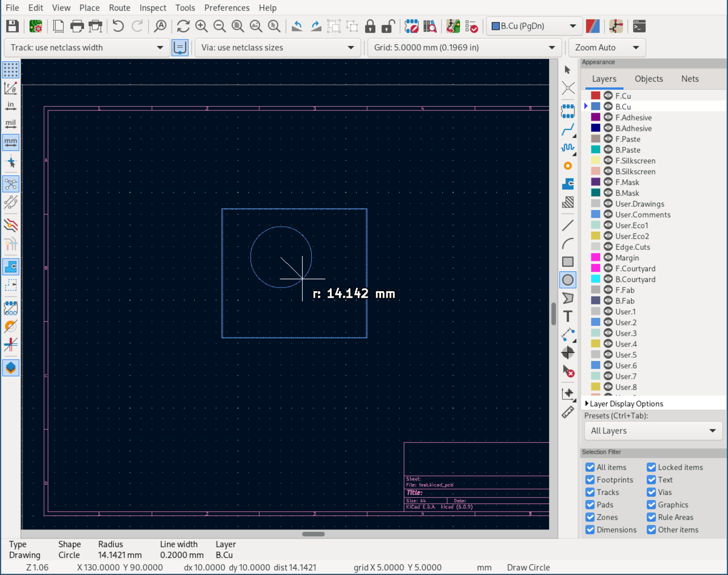Screen dimensions: 728x575
Task: Uncheck the Footprints selection filter
Action: click(x=590, y=480)
